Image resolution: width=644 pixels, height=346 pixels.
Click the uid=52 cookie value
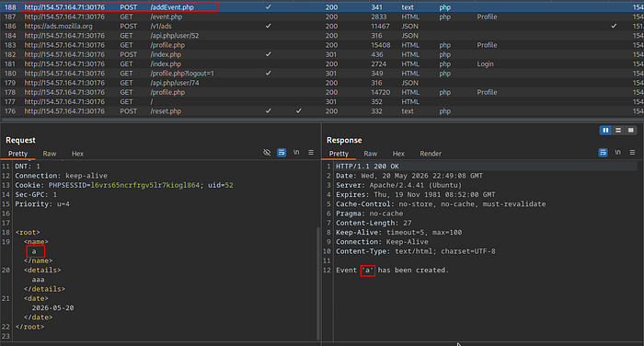point(221,185)
